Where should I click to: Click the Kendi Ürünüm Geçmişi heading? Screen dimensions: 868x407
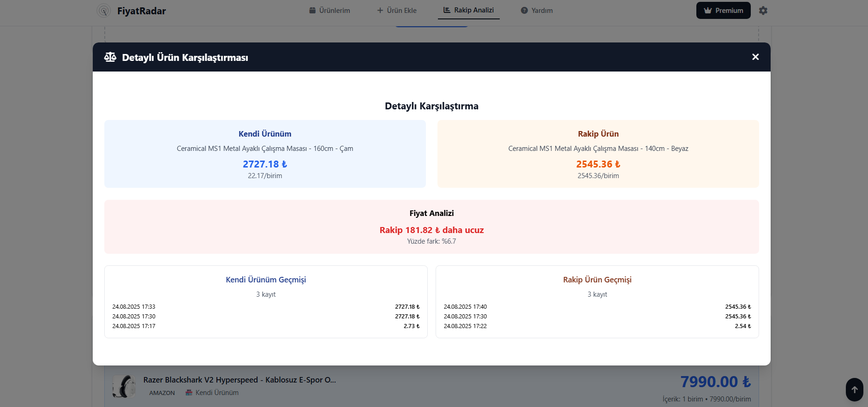point(266,280)
